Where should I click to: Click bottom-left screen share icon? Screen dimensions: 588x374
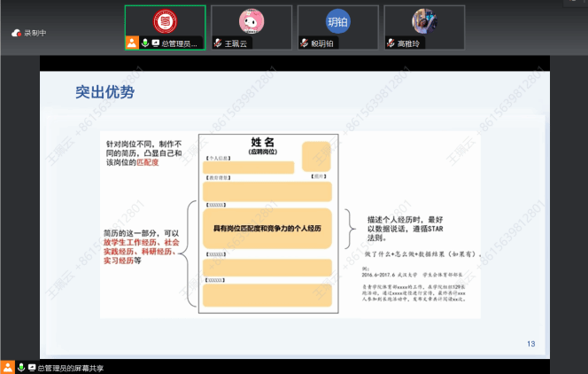tap(31, 367)
